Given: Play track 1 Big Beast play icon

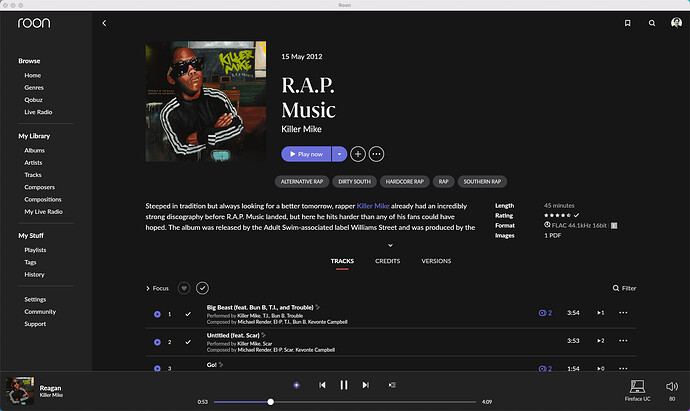Looking at the screenshot, I should (157, 314).
